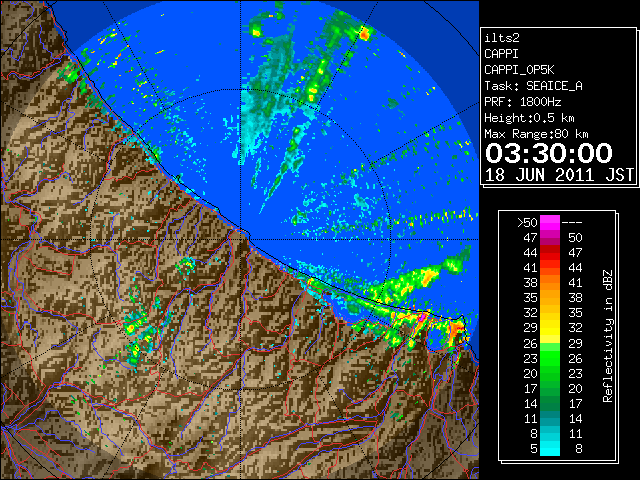
Task: Click the 03:30:00 timestamp
Action: pyautogui.click(x=549, y=153)
